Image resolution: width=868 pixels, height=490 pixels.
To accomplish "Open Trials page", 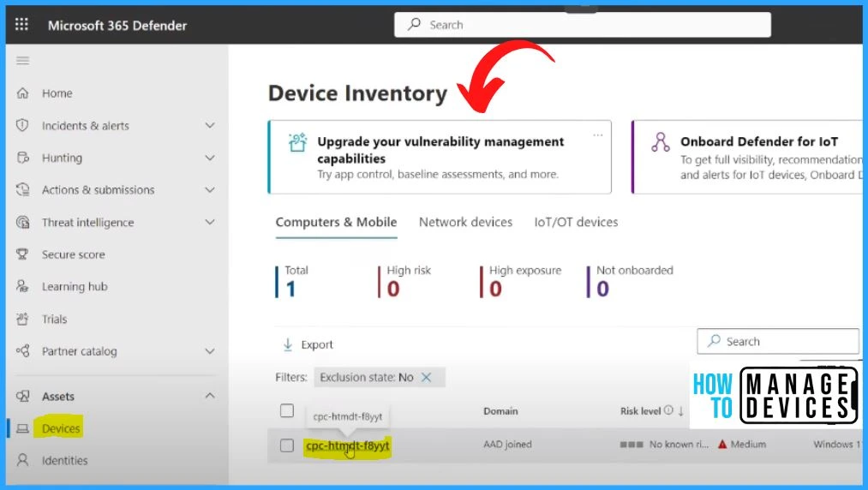I will (54, 319).
